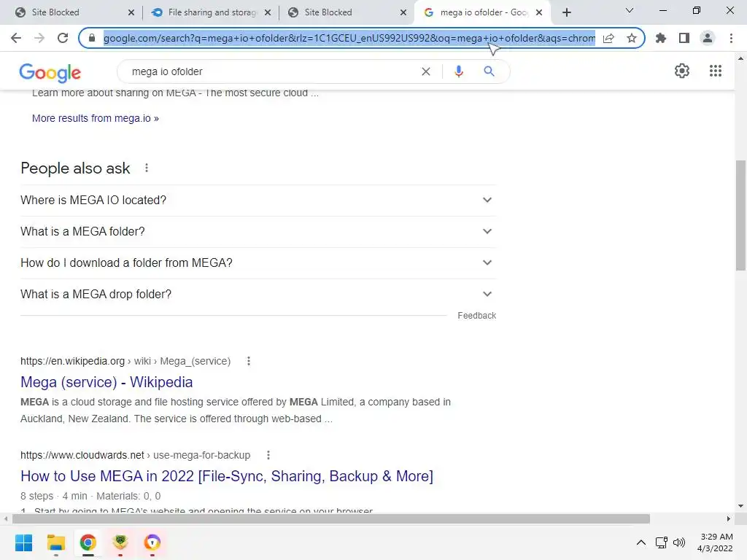Open the volume speaker tray icon

679,542
